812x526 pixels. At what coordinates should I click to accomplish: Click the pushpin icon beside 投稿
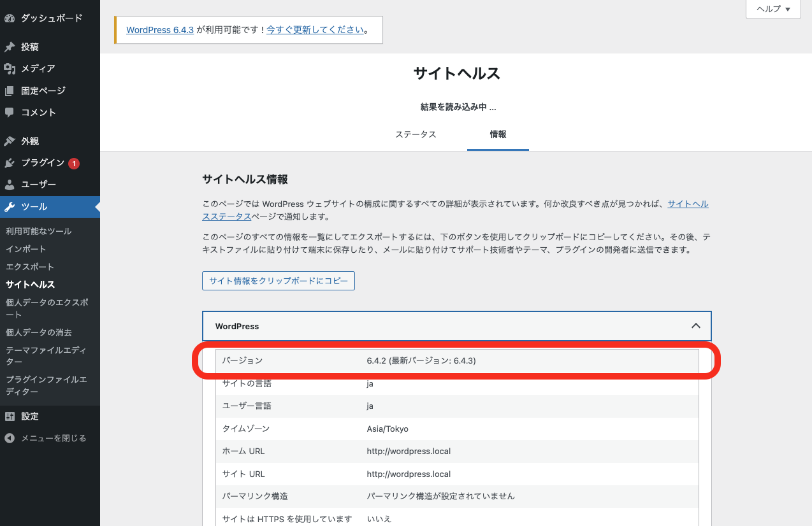10,47
